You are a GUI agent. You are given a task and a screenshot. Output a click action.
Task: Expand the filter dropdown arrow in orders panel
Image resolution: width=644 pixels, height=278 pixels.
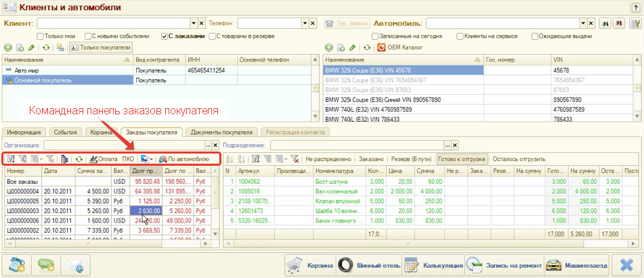click(x=41, y=159)
